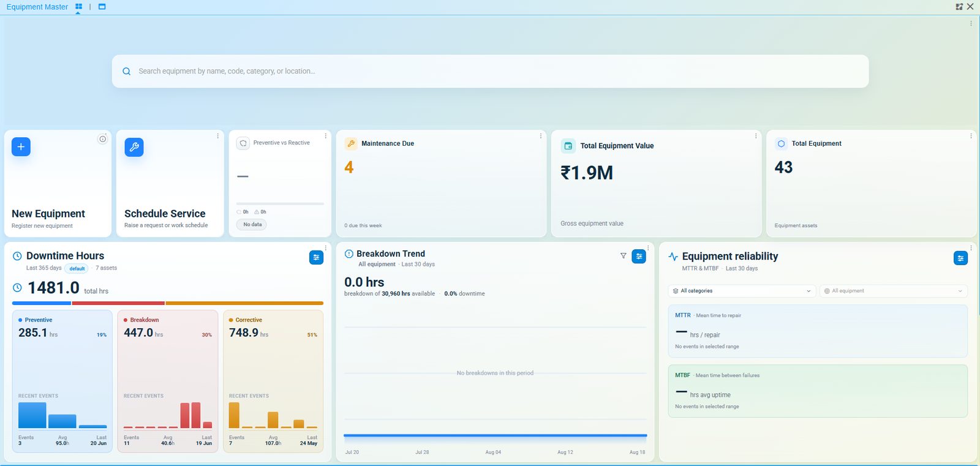Open the Preventive downtime category card
Screen dimensions: 980x466
coord(62,381)
